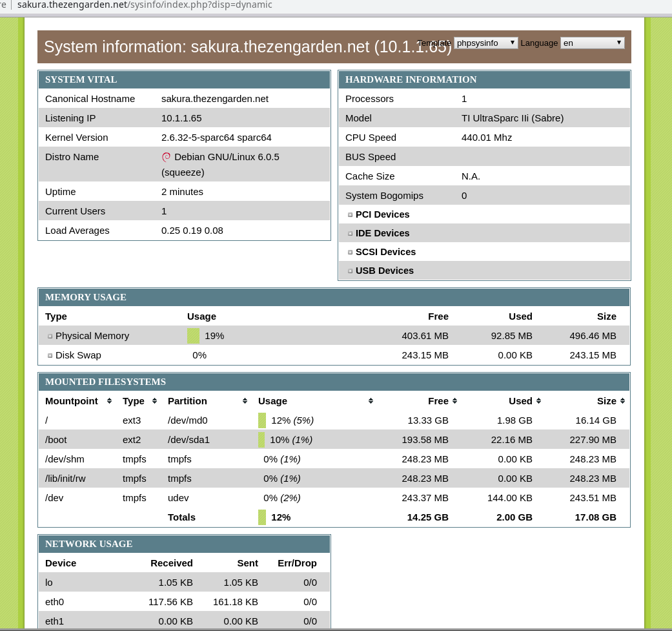Click Physical Memory 19% usage bar
672x631 pixels.
[x=193, y=336]
